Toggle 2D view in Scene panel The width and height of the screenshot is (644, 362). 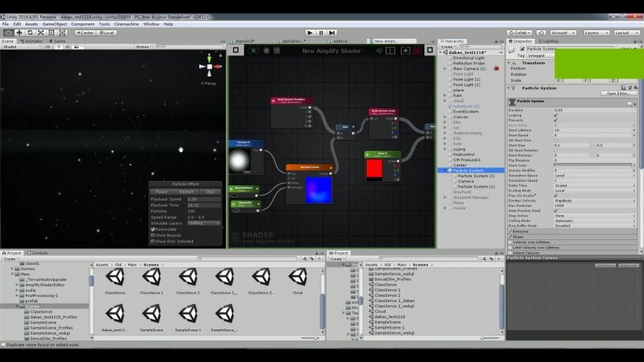[48, 47]
